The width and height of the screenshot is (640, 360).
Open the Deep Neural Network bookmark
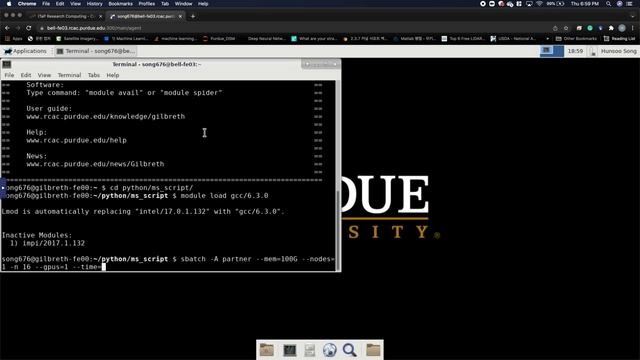[x=266, y=38]
